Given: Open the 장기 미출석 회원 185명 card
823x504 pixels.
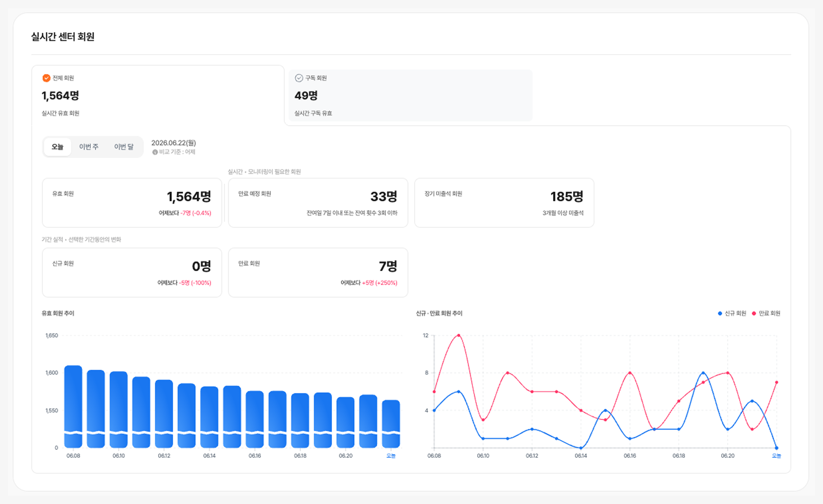Looking at the screenshot, I should 504,203.
